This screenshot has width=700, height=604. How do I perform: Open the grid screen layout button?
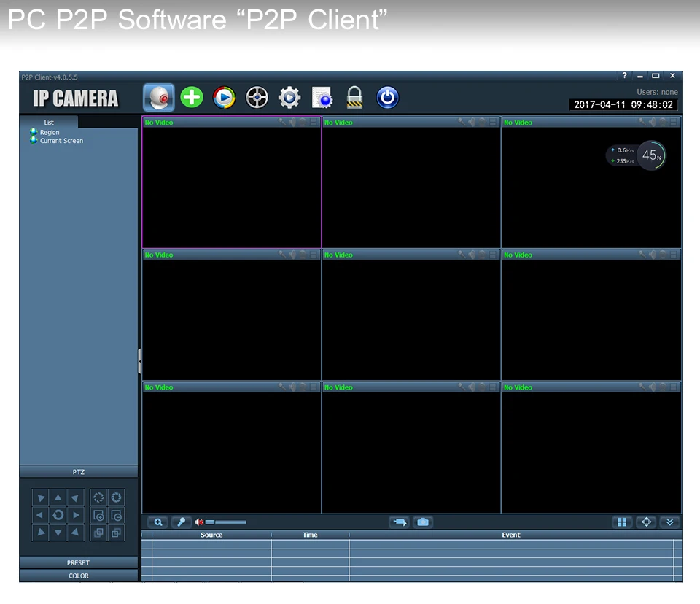[622, 522]
